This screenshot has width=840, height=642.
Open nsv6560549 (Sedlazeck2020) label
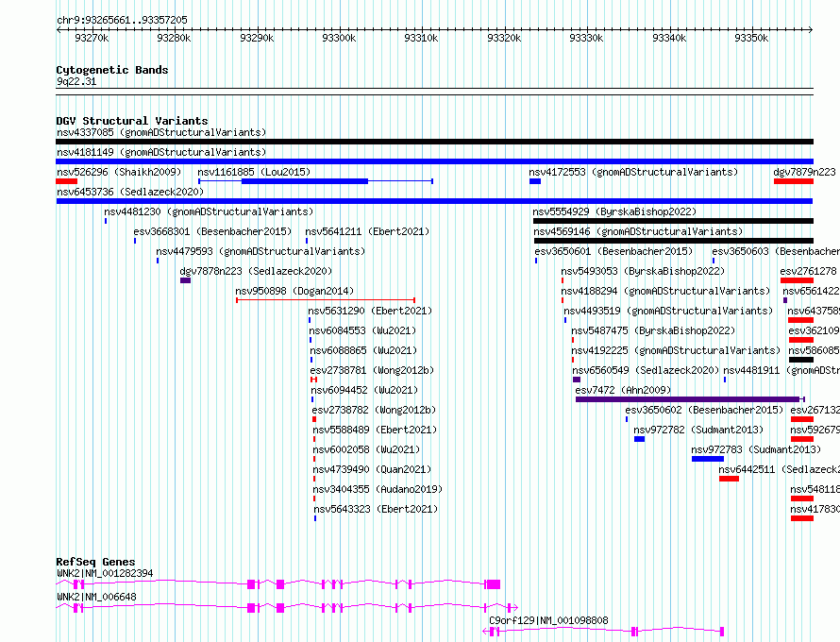pos(647,370)
